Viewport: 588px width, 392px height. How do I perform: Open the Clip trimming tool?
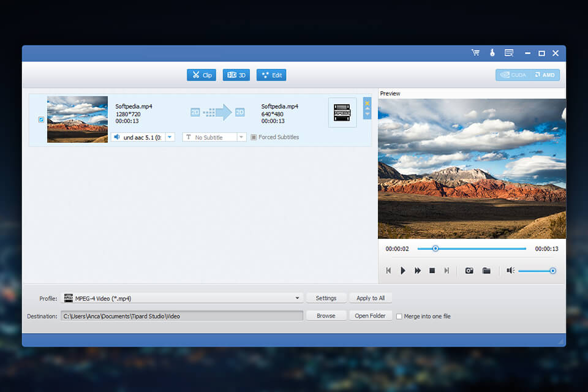[202, 75]
